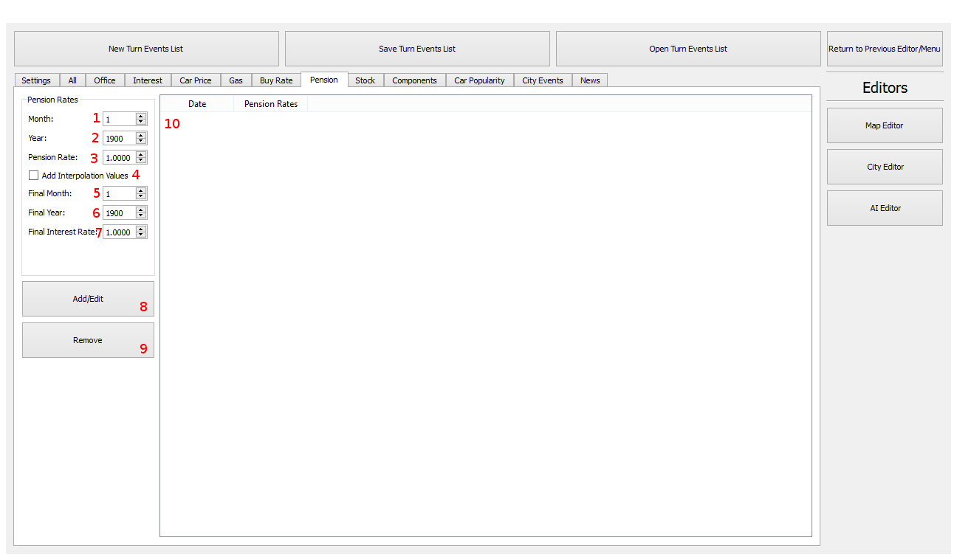Open the Car Popularity tab
Viewport: 957px width, 560px height.
479,80
